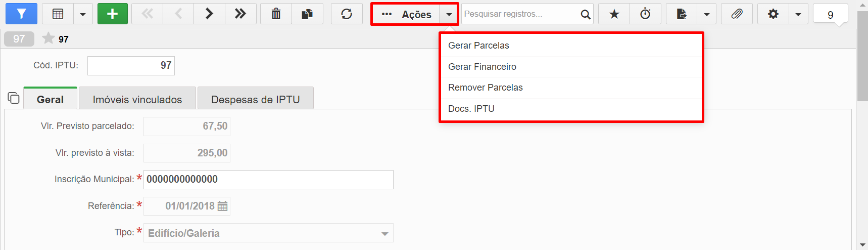
Task: Open attachments via the paperclip icon
Action: point(737,14)
